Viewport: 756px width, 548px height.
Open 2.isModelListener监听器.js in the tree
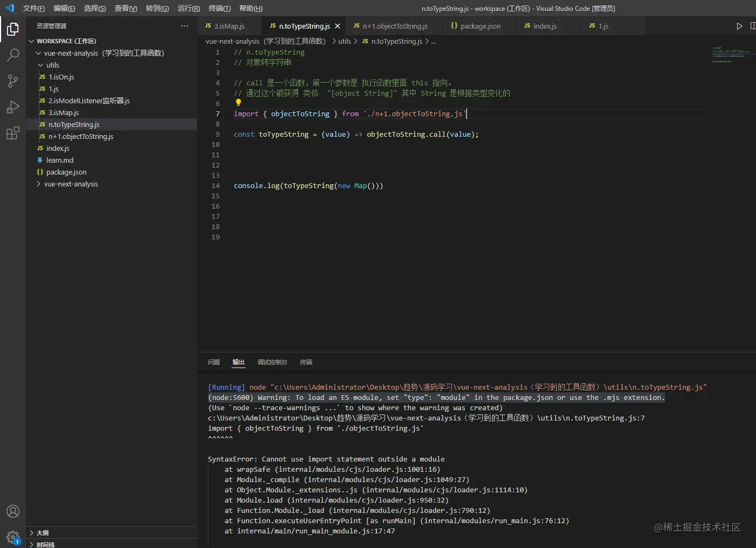pos(111,101)
